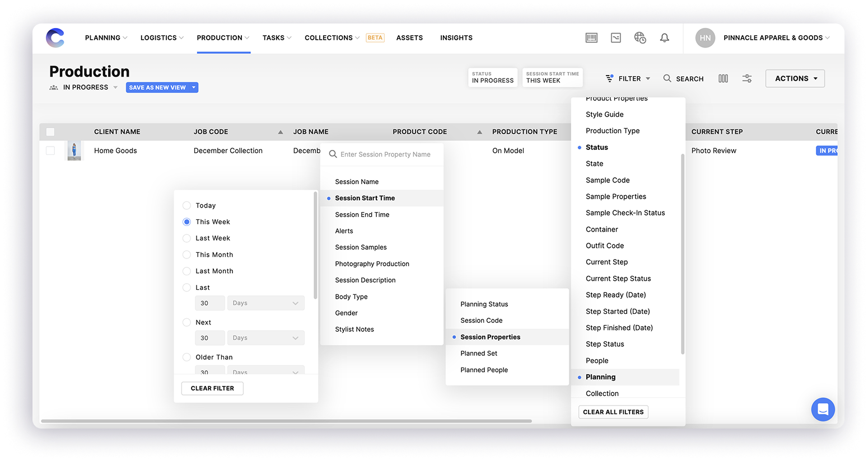Viewport: 868px width, 461px height.
Task: Click the filter funnel icon
Action: pos(609,78)
